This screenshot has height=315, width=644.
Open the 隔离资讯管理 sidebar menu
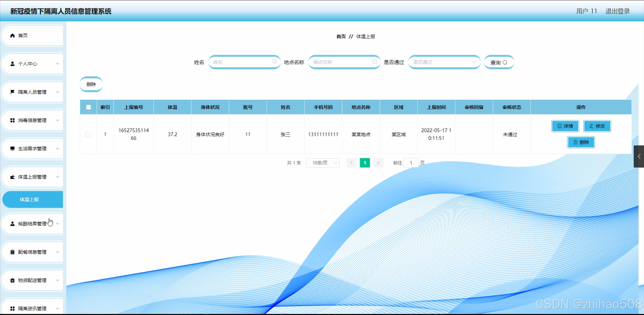pyautogui.click(x=32, y=308)
